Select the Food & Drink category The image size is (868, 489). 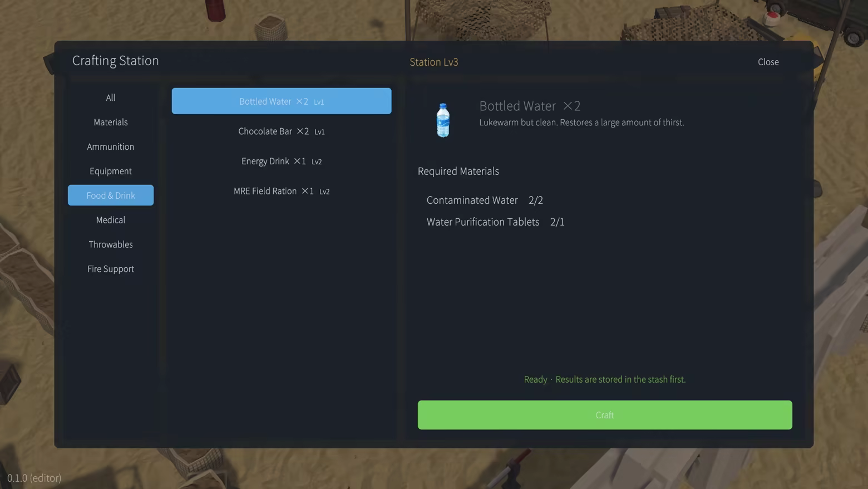[111, 195]
